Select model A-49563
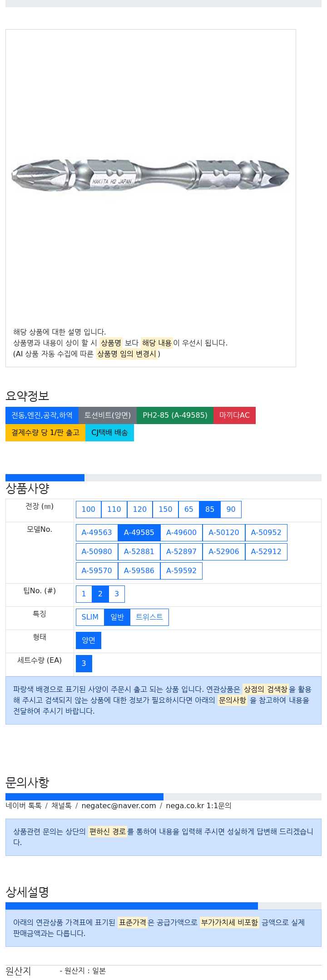The height and width of the screenshot is (980, 327). click(x=97, y=533)
